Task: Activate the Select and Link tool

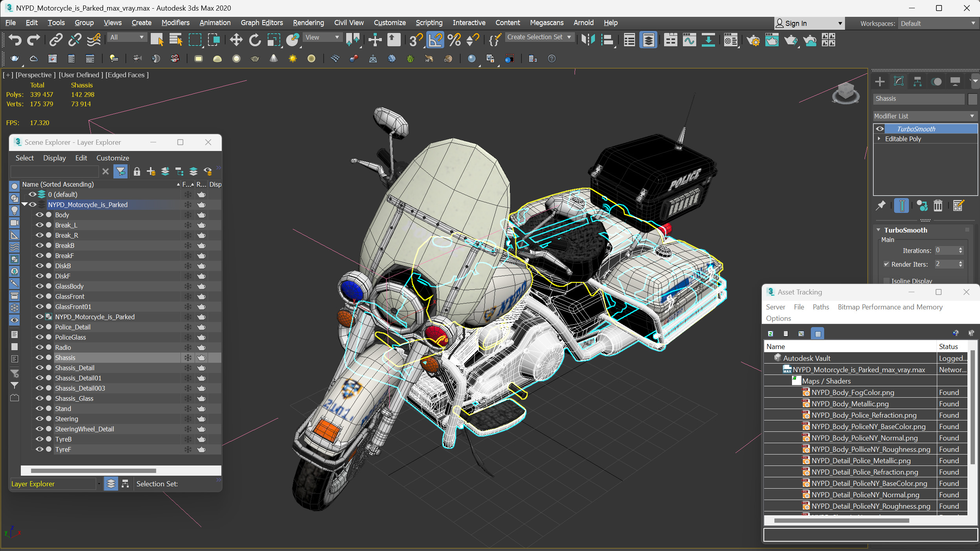Action: pyautogui.click(x=56, y=40)
